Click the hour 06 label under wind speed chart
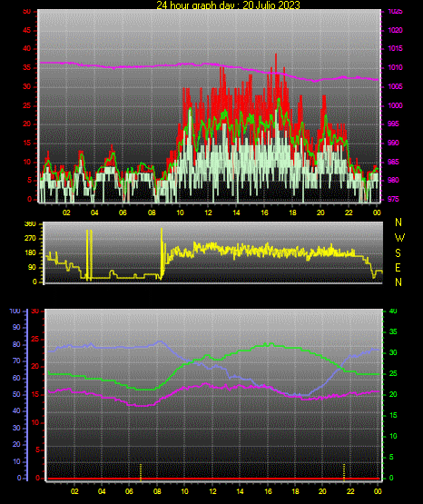Viewport: 423px width, 504px height. coord(123,212)
